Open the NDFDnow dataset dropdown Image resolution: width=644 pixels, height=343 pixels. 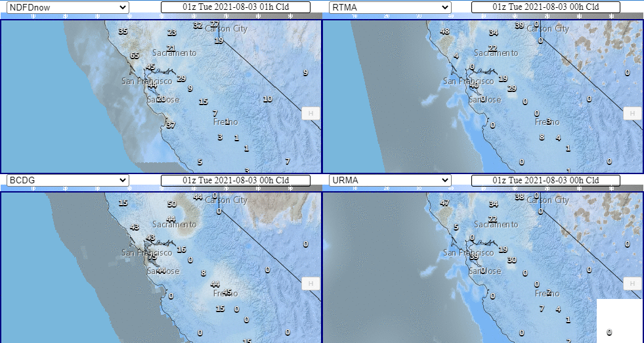(x=67, y=7)
